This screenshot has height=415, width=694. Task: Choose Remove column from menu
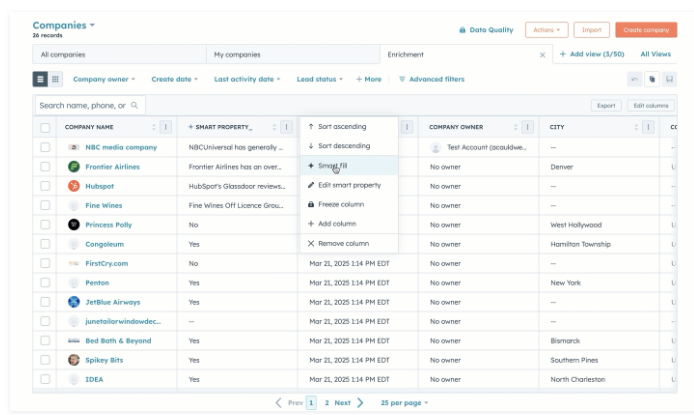349,243
